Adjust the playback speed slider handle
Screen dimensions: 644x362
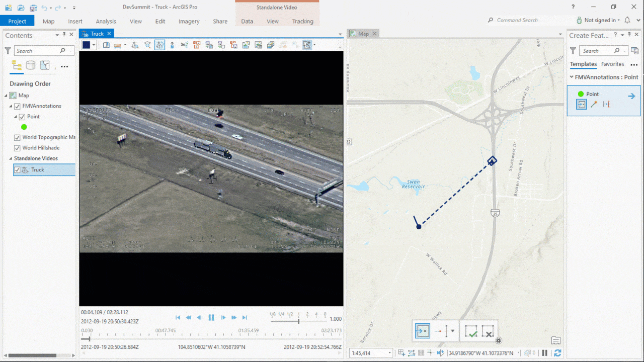(x=298, y=320)
